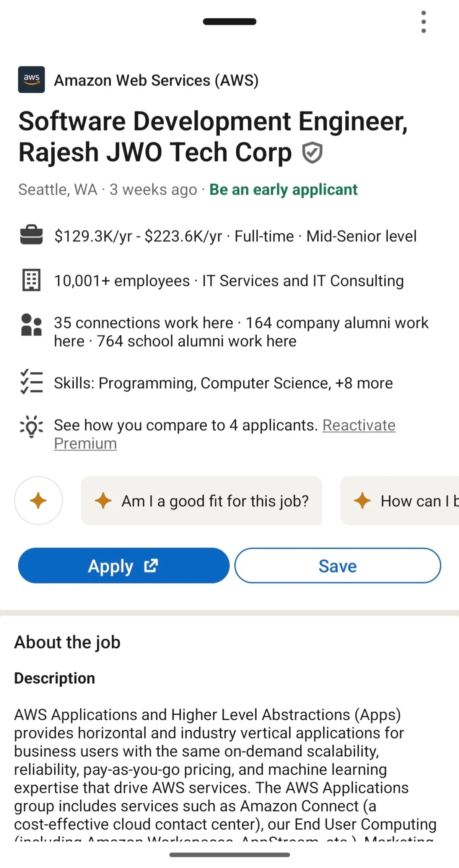Ask "Am I a good fit for this job?"
The height and width of the screenshot is (868, 459).
click(x=202, y=501)
